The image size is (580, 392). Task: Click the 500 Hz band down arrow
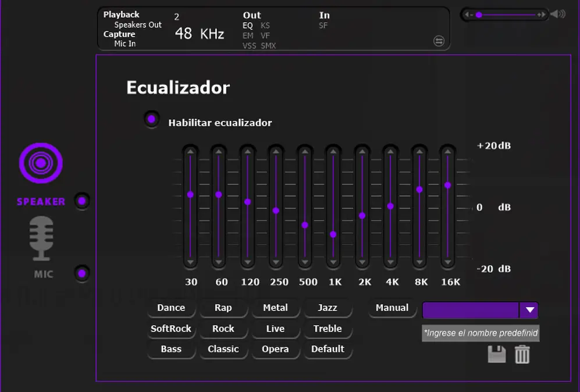click(305, 262)
